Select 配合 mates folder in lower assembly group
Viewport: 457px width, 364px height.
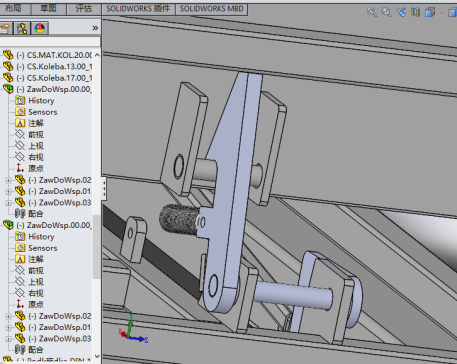coord(29,350)
